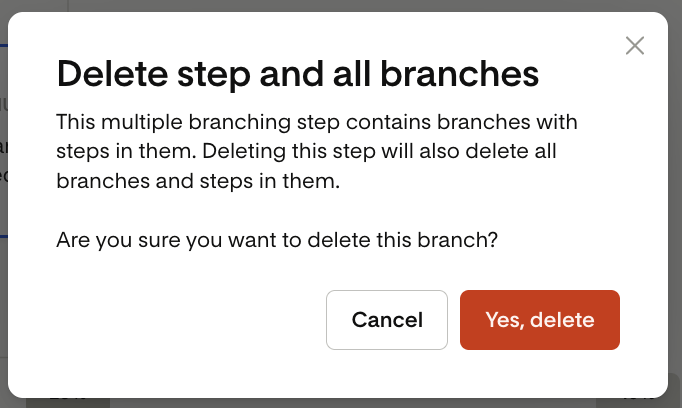The height and width of the screenshot is (408, 682).
Task: Confirm with the Yes, delete button
Action: tap(540, 320)
